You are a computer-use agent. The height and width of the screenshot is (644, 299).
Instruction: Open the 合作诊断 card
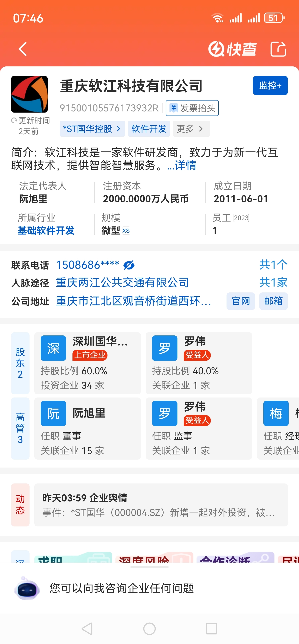coord(236,557)
